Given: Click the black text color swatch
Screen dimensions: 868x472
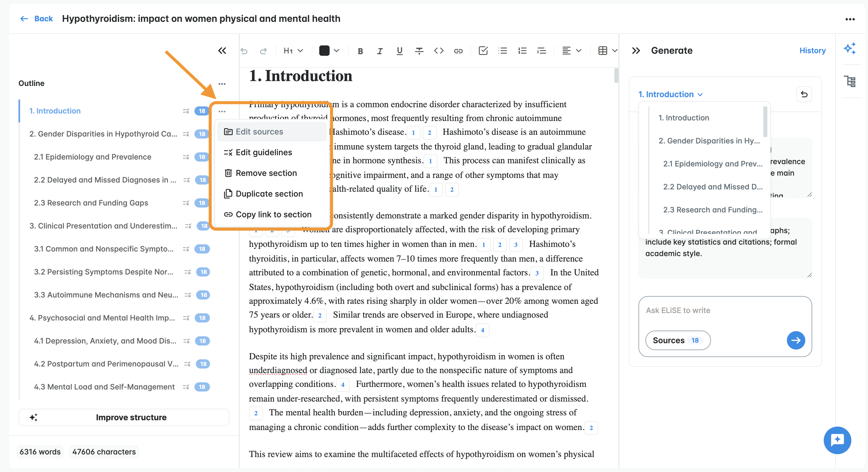Looking at the screenshot, I should [324, 51].
